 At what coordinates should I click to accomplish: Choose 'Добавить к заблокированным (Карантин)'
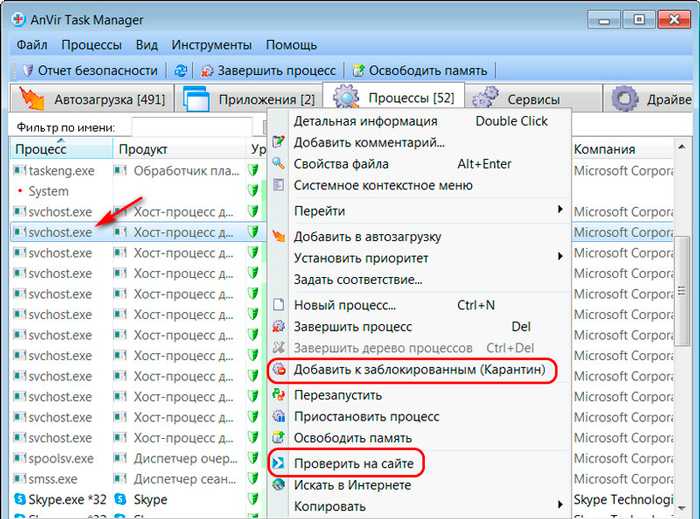pyautogui.click(x=420, y=370)
